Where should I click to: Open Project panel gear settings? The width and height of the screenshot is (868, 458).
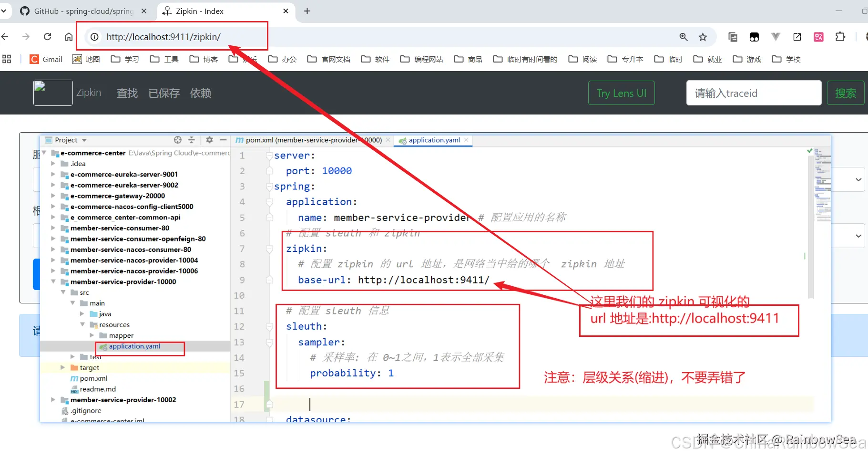pos(209,140)
